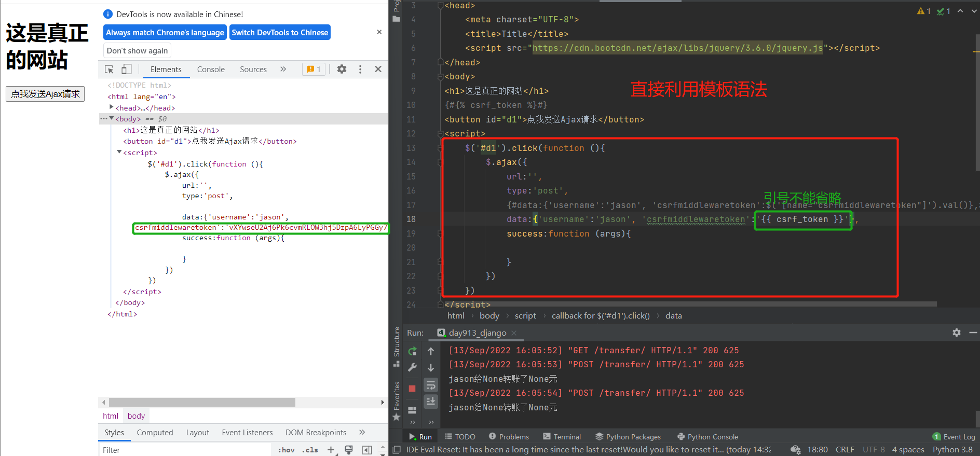Open the Run tool window tab
The width and height of the screenshot is (980, 456).
point(420,437)
